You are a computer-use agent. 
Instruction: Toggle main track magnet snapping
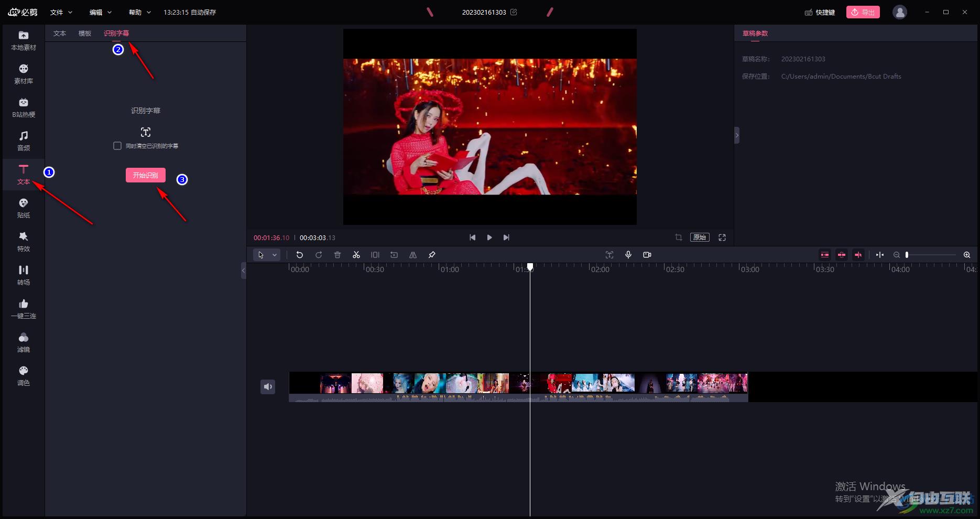[825, 255]
